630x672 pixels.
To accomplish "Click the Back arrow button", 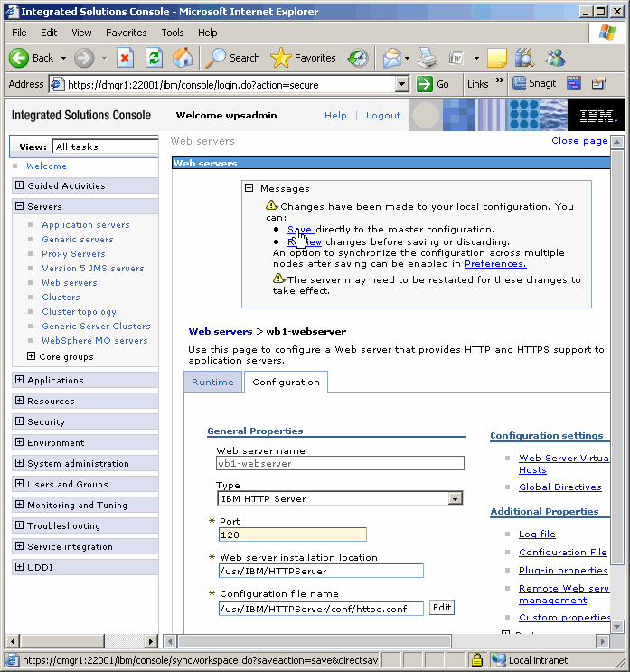I will [32, 58].
